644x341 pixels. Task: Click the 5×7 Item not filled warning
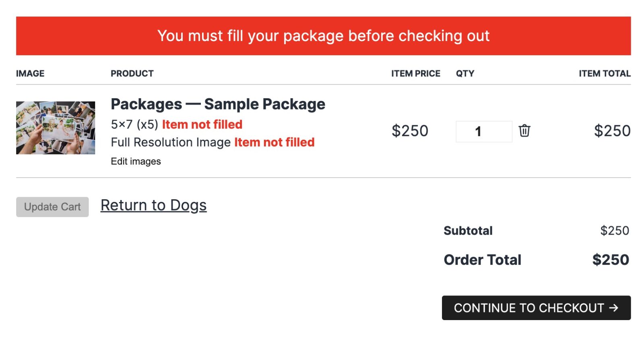point(202,124)
